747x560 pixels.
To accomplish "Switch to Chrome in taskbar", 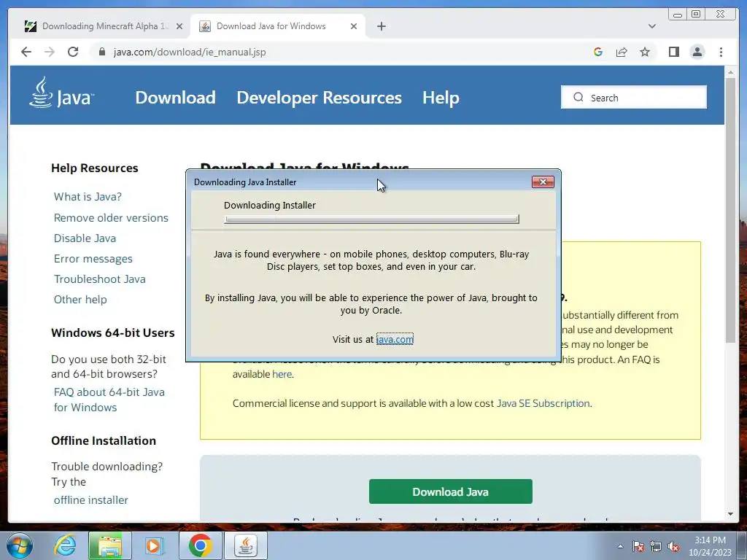I will 200,545.
